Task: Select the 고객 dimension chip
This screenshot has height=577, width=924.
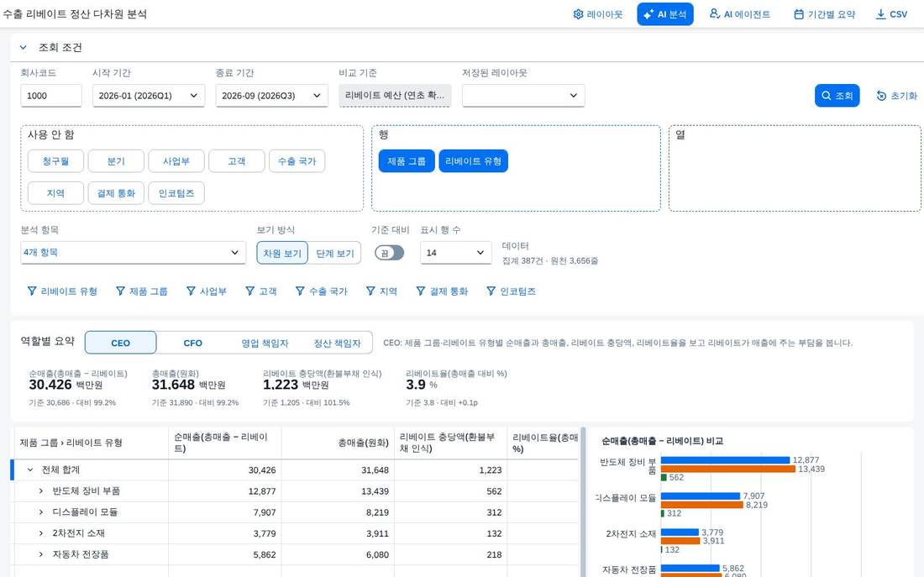Action: tap(236, 161)
